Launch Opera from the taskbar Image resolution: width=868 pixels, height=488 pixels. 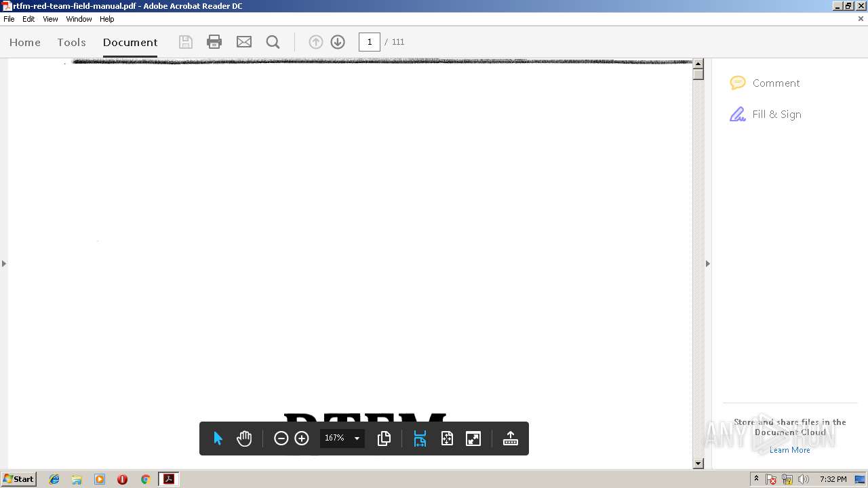(122, 479)
